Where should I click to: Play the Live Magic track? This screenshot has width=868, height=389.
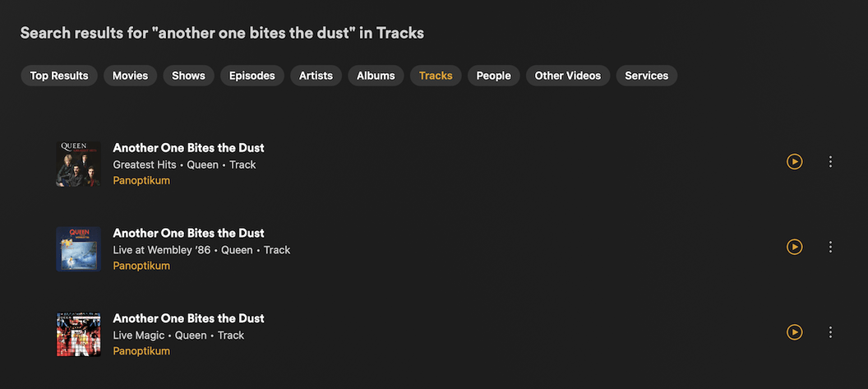[x=794, y=332]
